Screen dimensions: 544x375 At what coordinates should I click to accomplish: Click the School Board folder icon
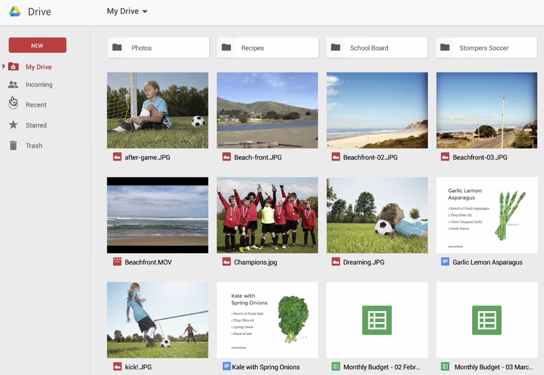point(335,47)
